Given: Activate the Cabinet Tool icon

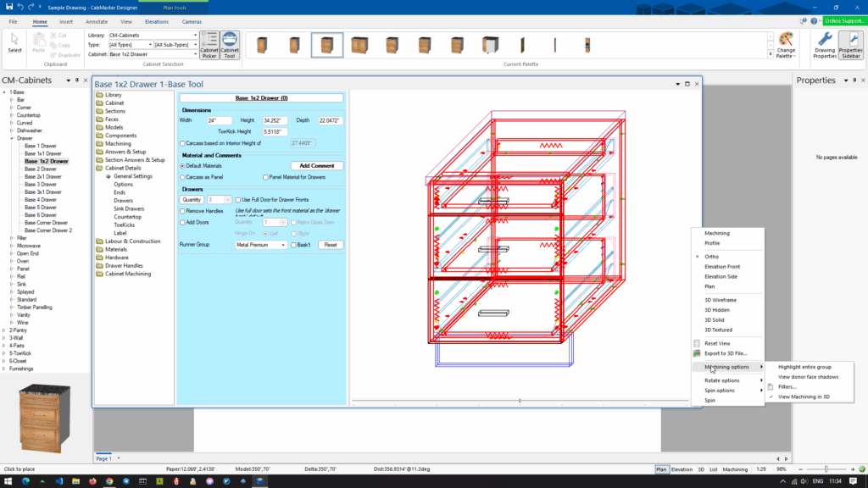Looking at the screenshot, I should point(230,46).
